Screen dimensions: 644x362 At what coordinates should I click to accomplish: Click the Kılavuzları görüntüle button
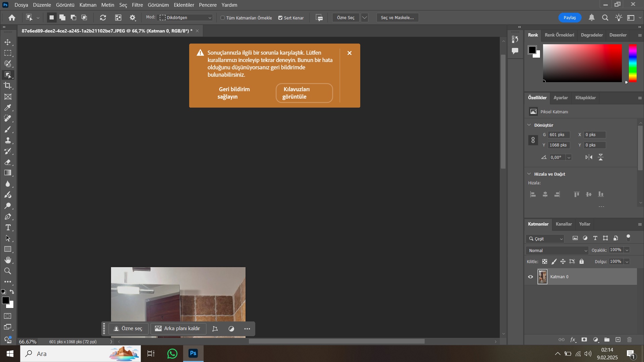pyautogui.click(x=304, y=93)
